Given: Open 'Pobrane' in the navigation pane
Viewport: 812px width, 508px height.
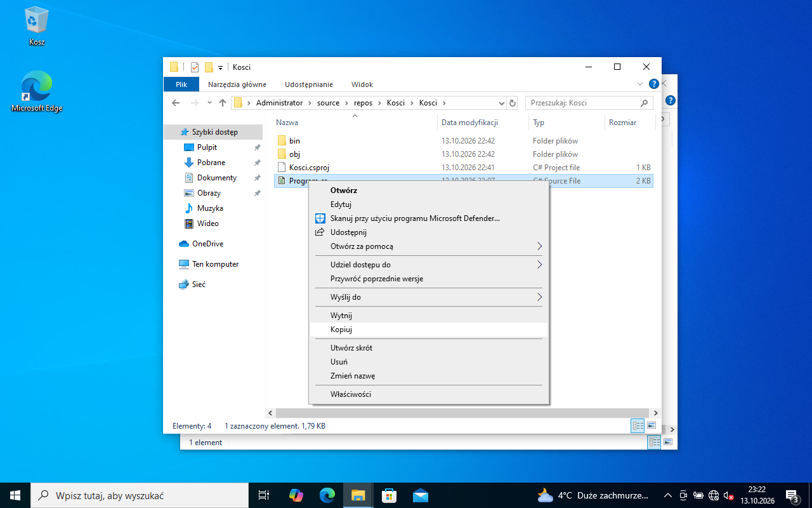Looking at the screenshot, I should [x=211, y=163].
